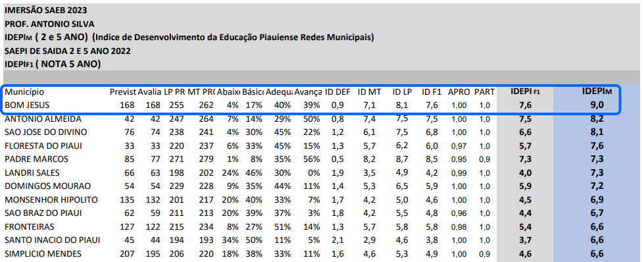
Task: Select FLORESTA DO PIAUI row label
Action: click(42, 146)
